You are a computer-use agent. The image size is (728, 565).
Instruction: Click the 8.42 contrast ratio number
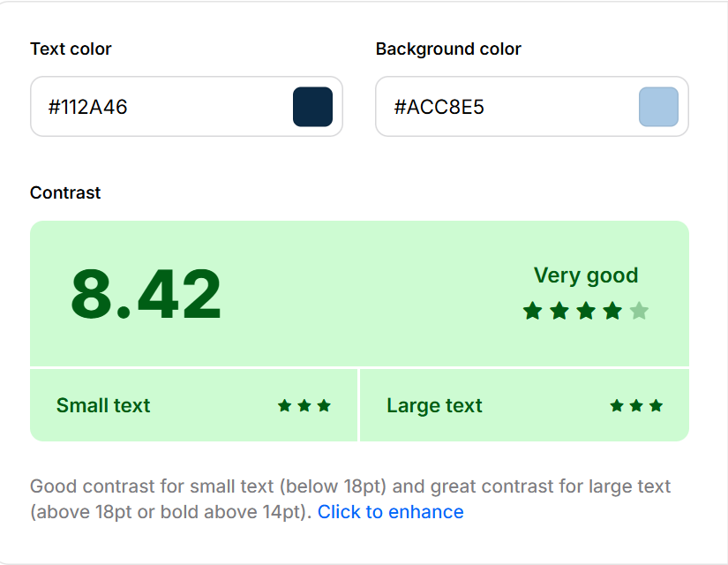tap(146, 294)
